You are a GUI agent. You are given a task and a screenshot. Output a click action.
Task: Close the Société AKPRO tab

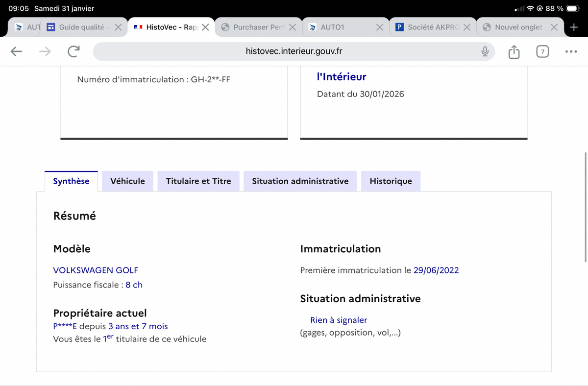click(467, 27)
